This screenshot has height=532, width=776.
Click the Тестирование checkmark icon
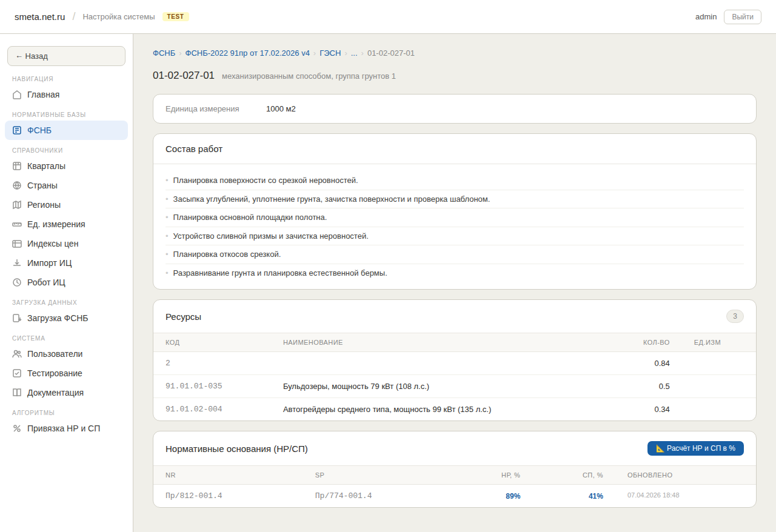pyautogui.click(x=17, y=373)
